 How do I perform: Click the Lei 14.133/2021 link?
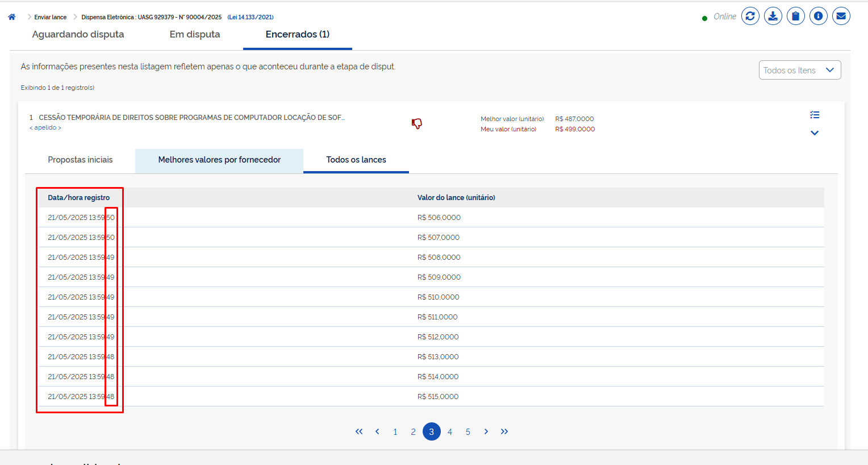coord(251,17)
